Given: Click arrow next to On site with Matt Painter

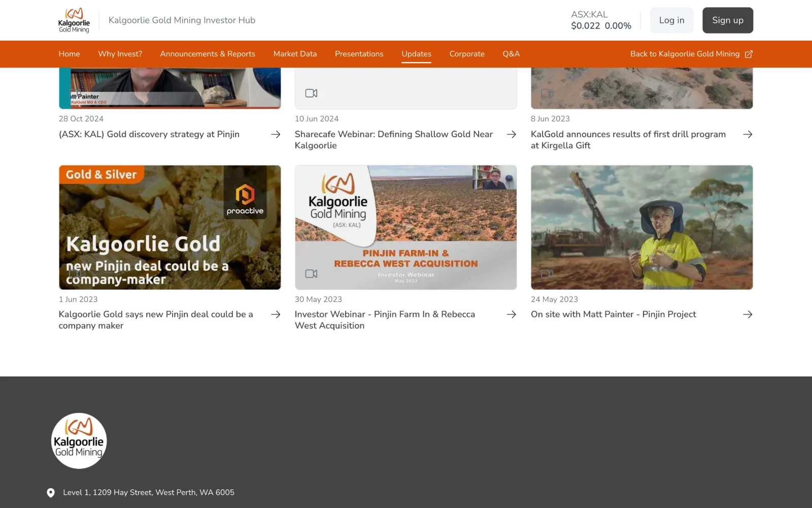Looking at the screenshot, I should [x=748, y=315].
